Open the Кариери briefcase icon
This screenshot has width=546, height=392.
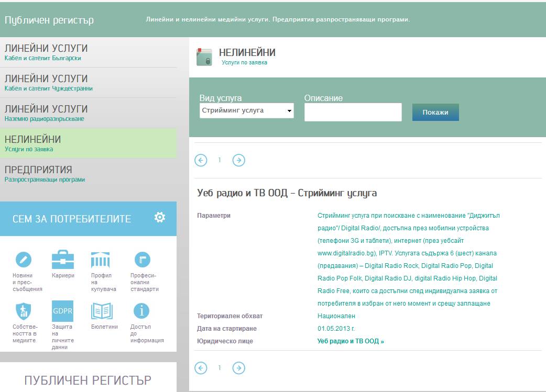(x=63, y=260)
